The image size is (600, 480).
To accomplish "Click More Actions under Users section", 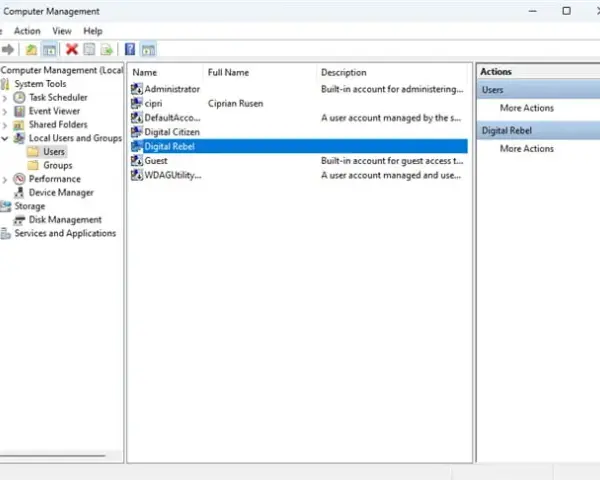I will click(x=527, y=108).
